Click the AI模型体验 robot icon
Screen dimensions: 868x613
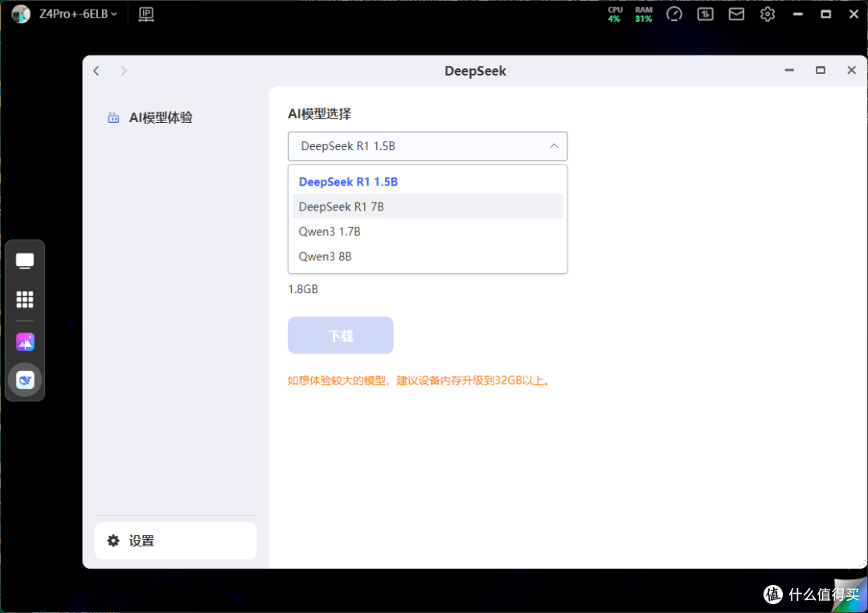[113, 117]
